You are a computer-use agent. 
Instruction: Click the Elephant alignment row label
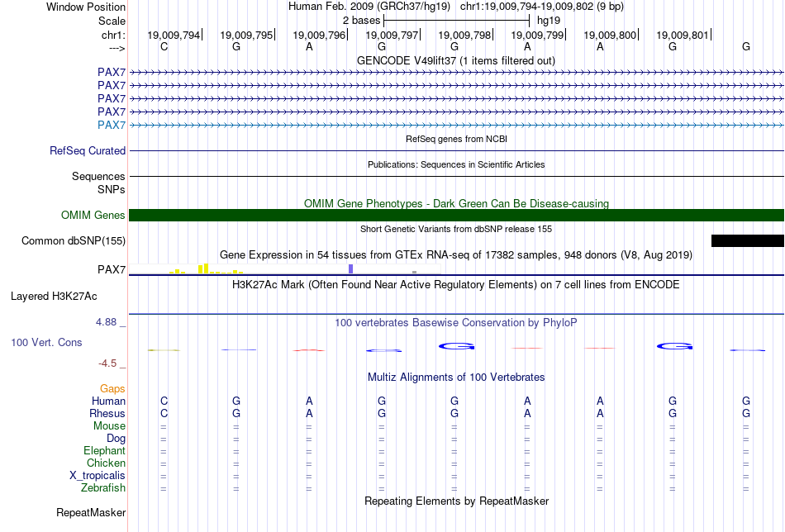[x=104, y=450]
